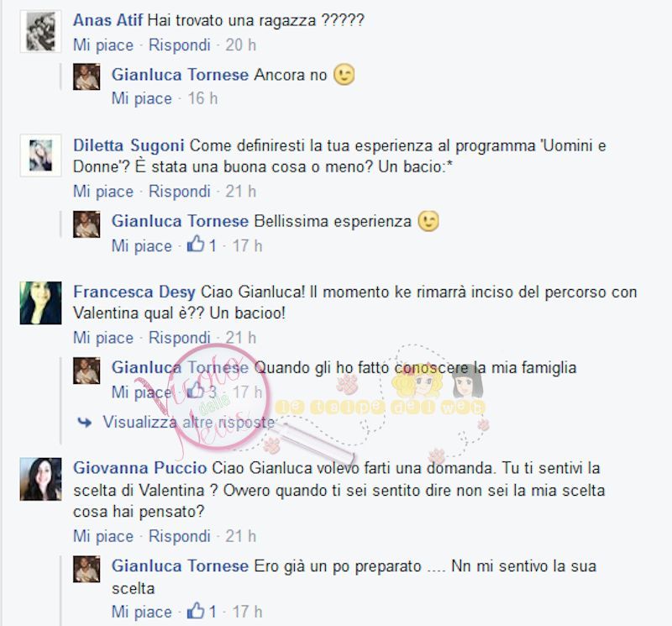Open the Giovanna Puccio name link

[140, 468]
